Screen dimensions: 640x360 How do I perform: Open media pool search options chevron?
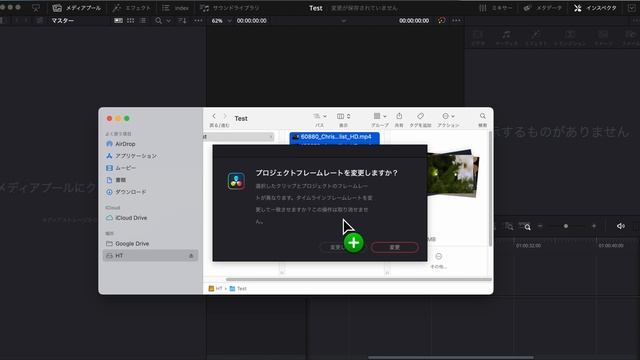point(169,21)
